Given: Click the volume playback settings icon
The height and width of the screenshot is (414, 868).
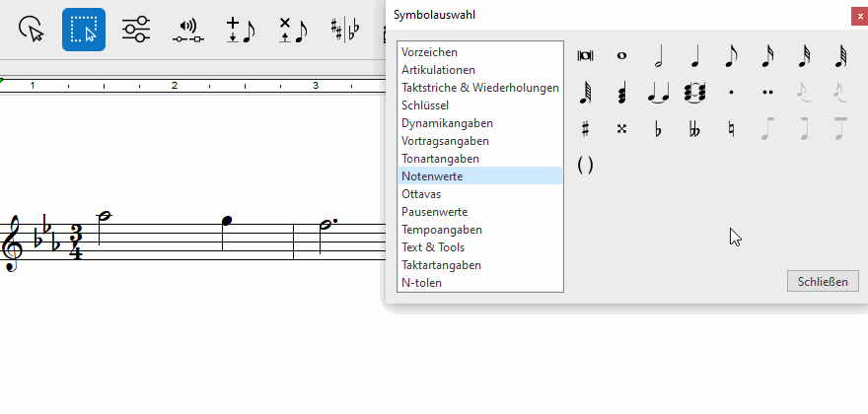Looking at the screenshot, I should pyautogui.click(x=187, y=30).
